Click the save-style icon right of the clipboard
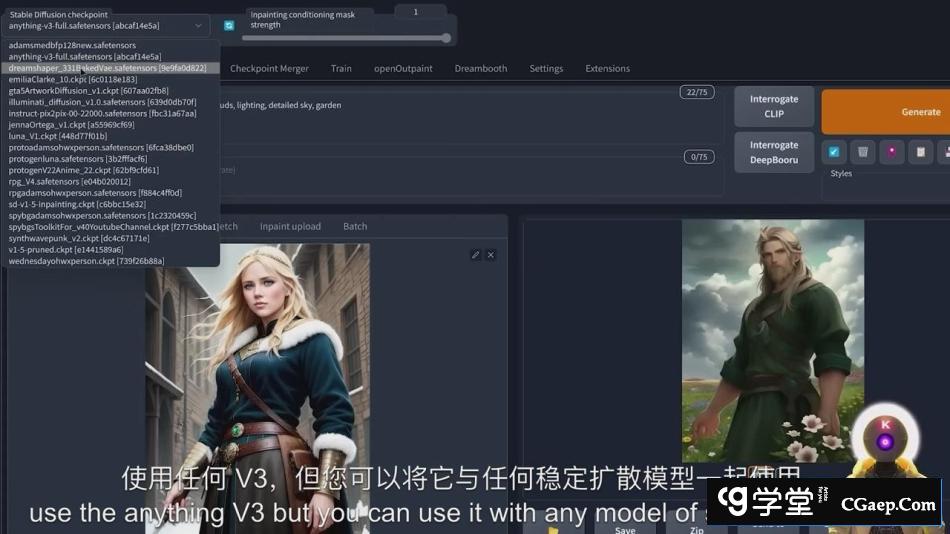Viewport: 950px width, 534px height. pyautogui.click(x=944, y=152)
